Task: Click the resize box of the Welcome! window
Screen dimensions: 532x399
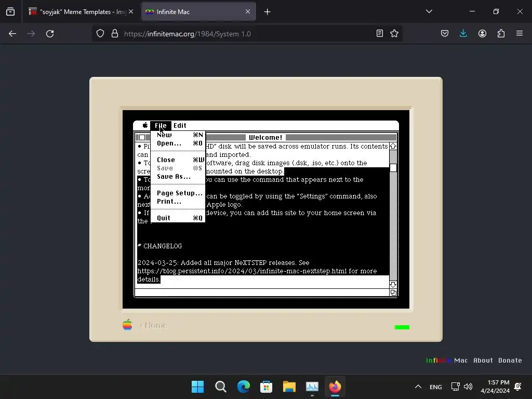Action: point(393,292)
